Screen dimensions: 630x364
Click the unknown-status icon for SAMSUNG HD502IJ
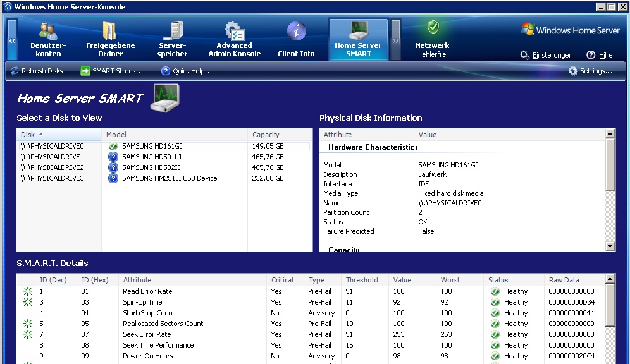[x=113, y=167]
